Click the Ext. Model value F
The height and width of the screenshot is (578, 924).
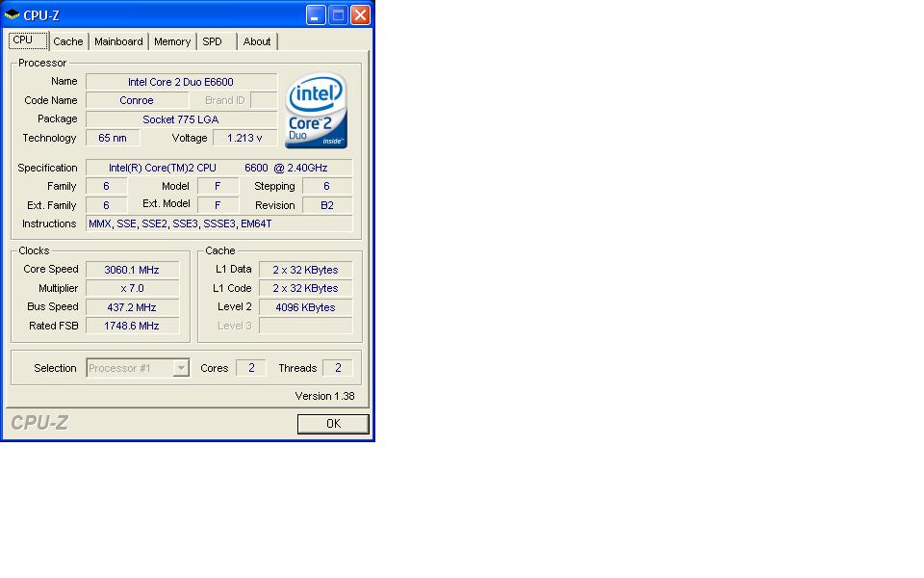tap(218, 205)
